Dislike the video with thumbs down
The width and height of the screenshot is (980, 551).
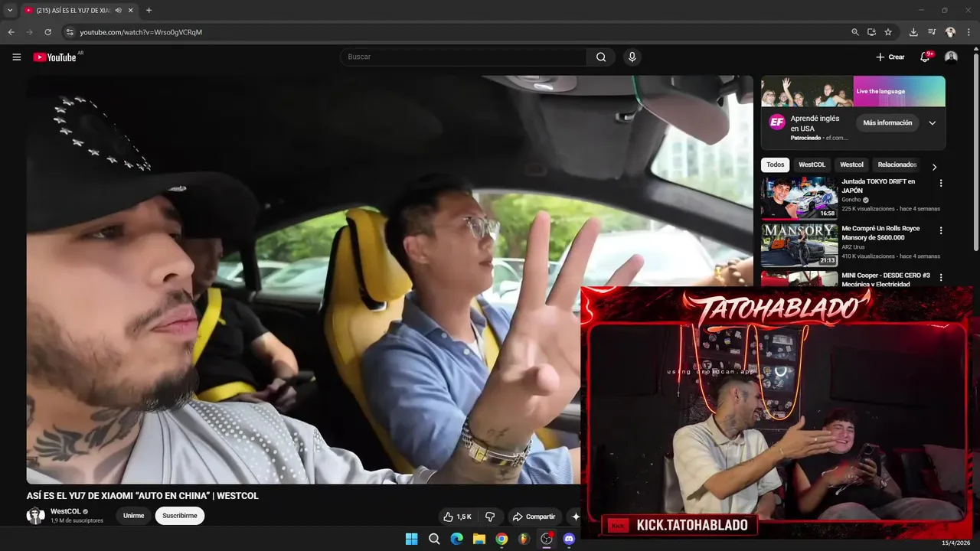(491, 517)
